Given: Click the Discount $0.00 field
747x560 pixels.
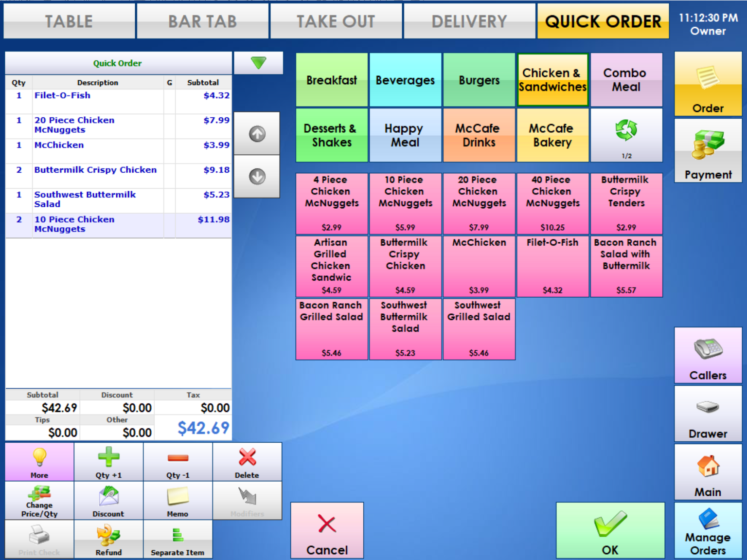Looking at the screenshot, I should (x=117, y=408).
